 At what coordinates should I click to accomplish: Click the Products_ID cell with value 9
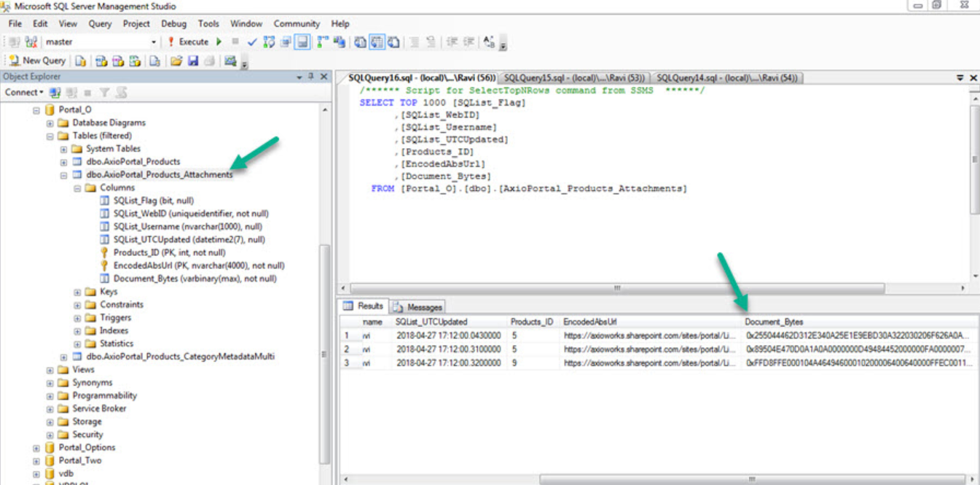point(534,362)
